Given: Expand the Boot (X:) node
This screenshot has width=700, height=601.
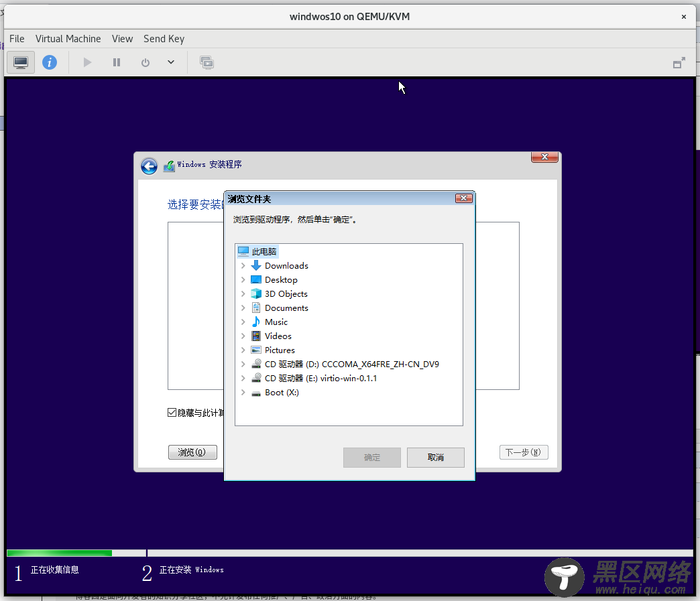Looking at the screenshot, I should [x=243, y=392].
